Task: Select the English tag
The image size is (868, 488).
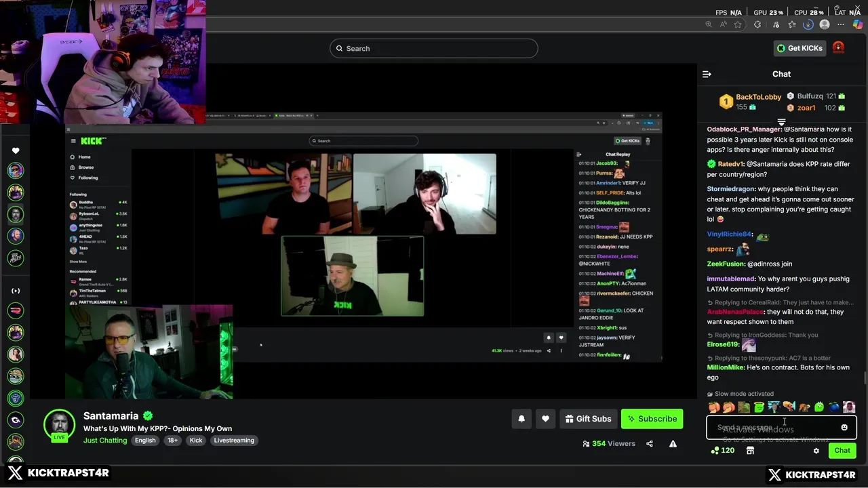Action: [145, 441]
